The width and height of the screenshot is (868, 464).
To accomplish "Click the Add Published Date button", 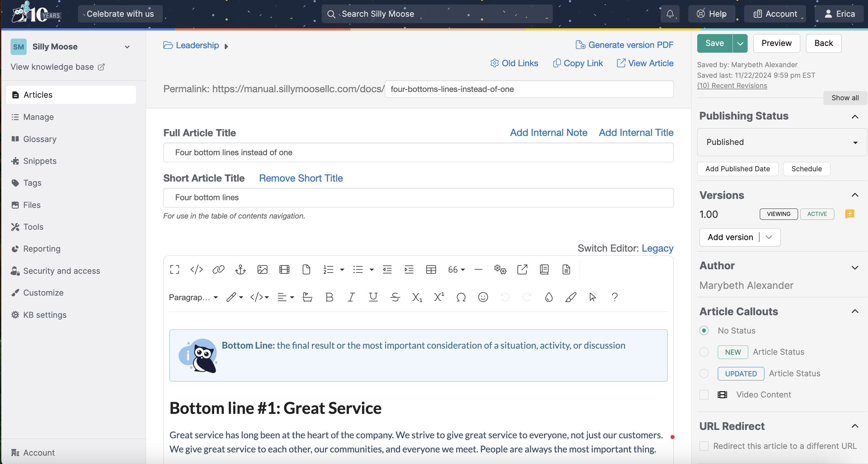I will 737,169.
